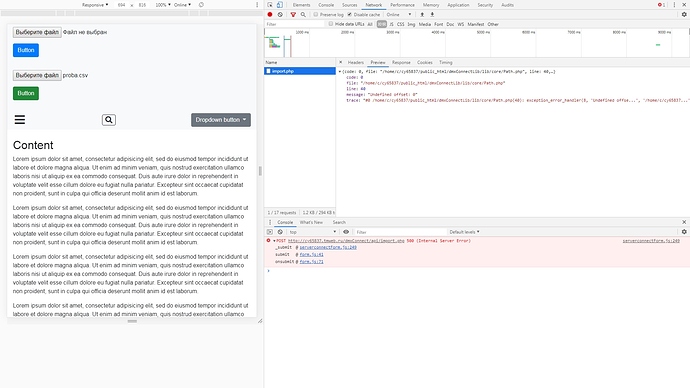Open the Headers tab of the request
Viewport: 690px width, 388px height.
click(356, 62)
